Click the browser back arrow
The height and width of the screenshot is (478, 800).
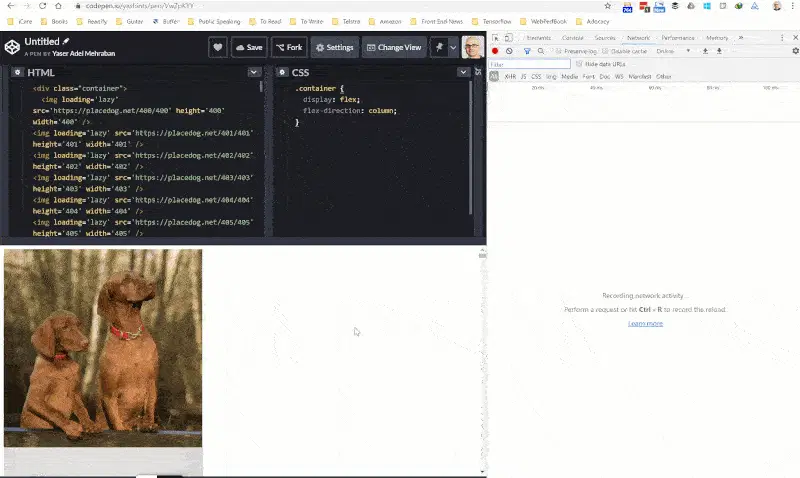pos(11,6)
